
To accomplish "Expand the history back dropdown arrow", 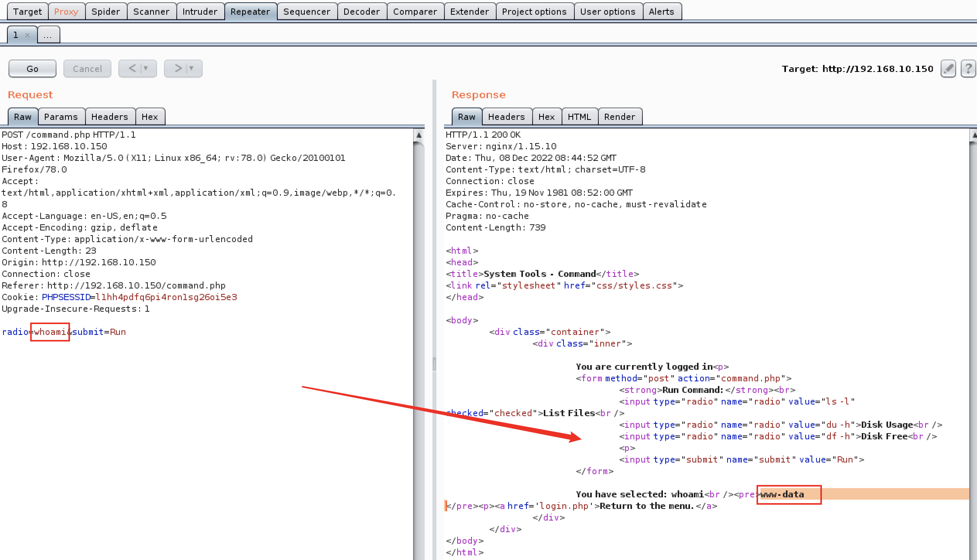I will (146, 69).
